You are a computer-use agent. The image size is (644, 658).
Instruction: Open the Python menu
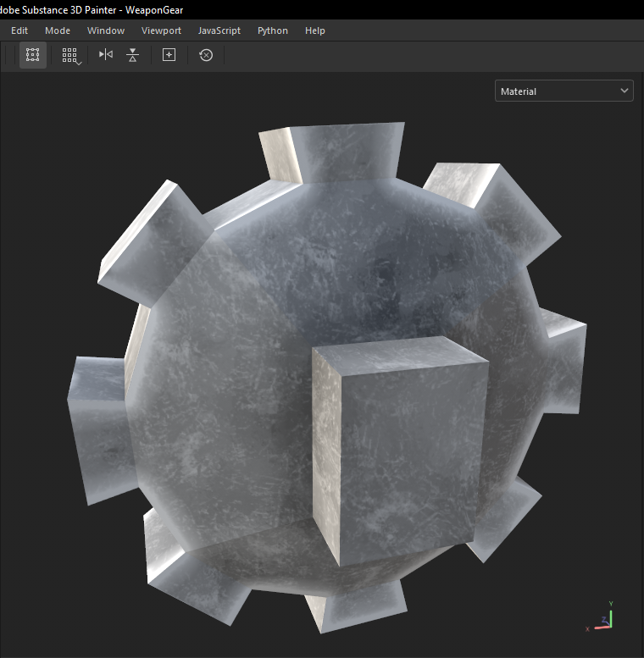pos(273,30)
